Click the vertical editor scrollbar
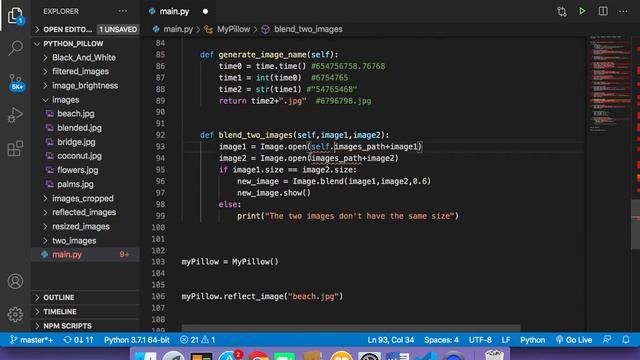This screenshot has width=640, height=360. click(x=636, y=224)
